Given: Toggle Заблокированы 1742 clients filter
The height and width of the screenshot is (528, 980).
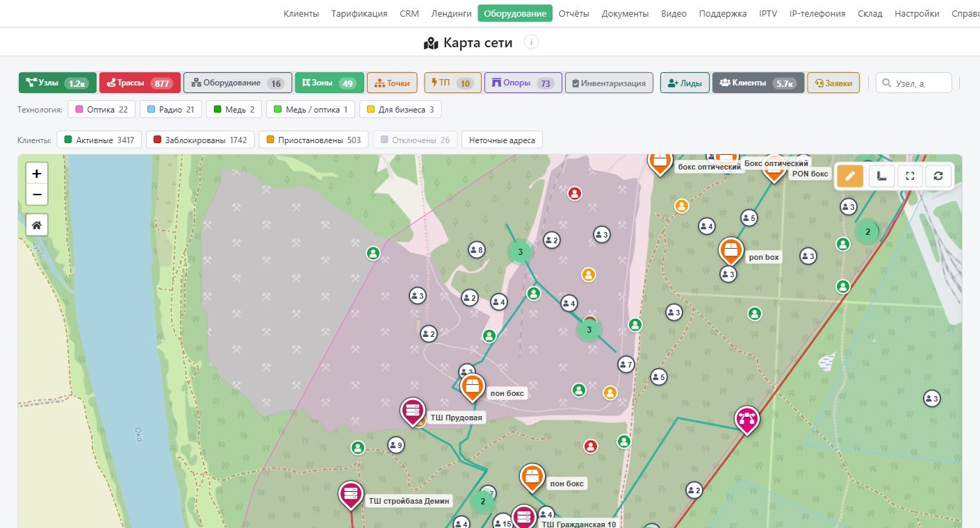Looking at the screenshot, I should click(x=200, y=140).
